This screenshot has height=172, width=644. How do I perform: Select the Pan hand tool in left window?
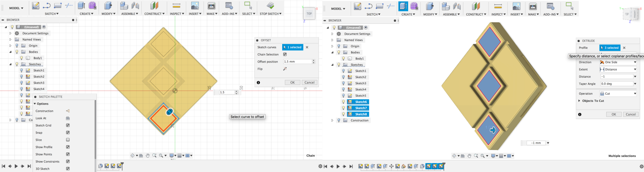coord(148,155)
